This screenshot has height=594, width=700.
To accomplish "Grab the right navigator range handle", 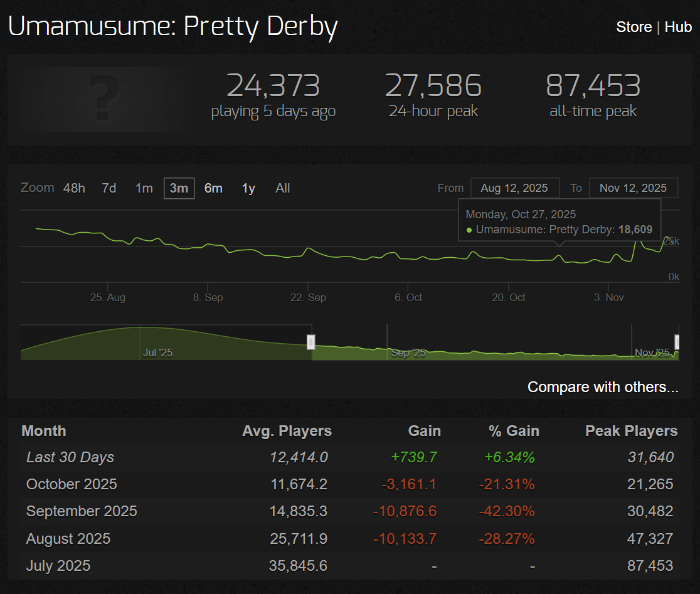I will (677, 342).
